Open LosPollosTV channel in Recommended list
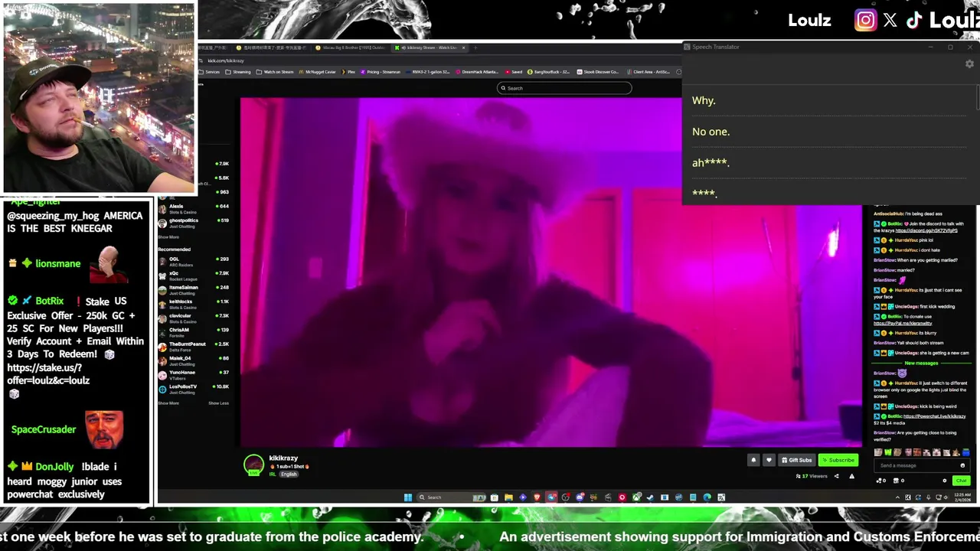 pyautogui.click(x=193, y=389)
